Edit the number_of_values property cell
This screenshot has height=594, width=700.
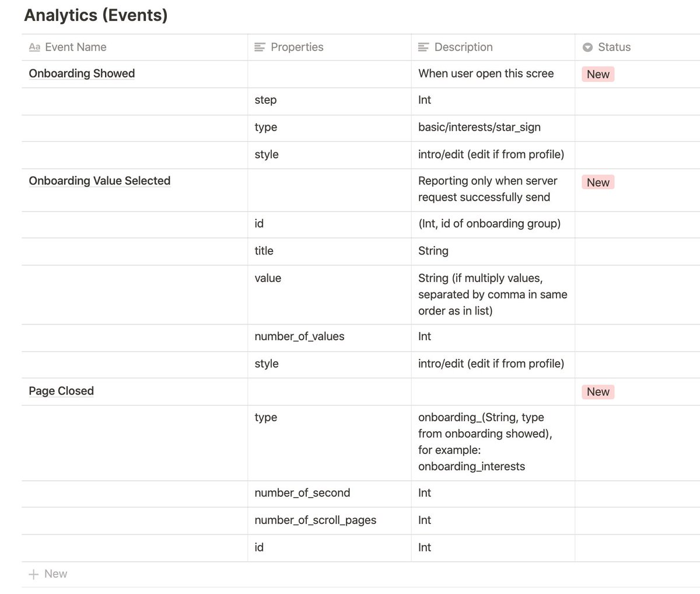(299, 337)
